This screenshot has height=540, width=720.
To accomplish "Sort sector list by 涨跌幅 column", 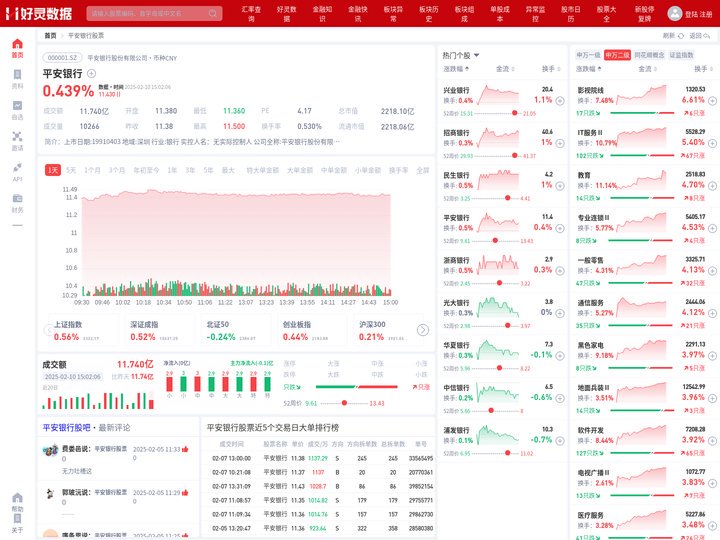I will 589,69.
